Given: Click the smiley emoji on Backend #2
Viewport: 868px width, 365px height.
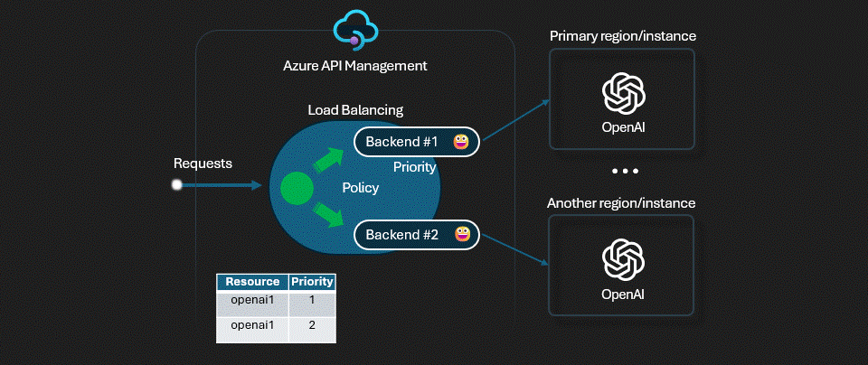Looking at the screenshot, I should (x=462, y=235).
